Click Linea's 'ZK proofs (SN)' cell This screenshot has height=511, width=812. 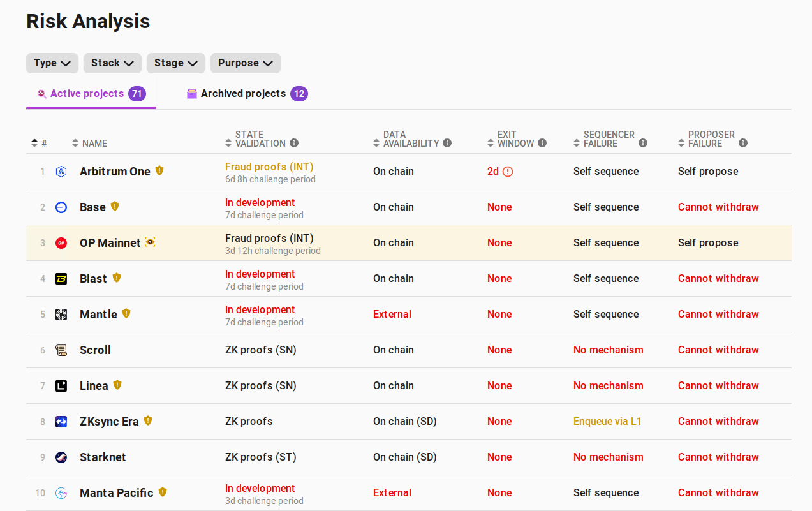(261, 386)
